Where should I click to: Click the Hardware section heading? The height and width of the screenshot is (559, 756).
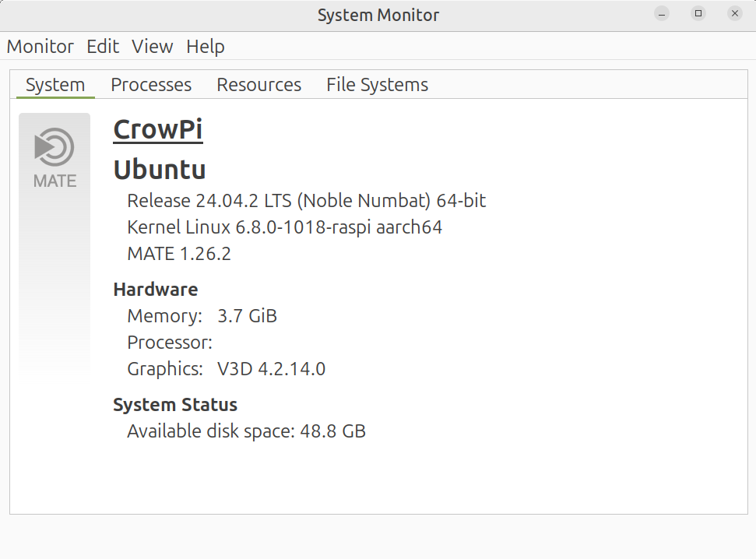pos(156,290)
